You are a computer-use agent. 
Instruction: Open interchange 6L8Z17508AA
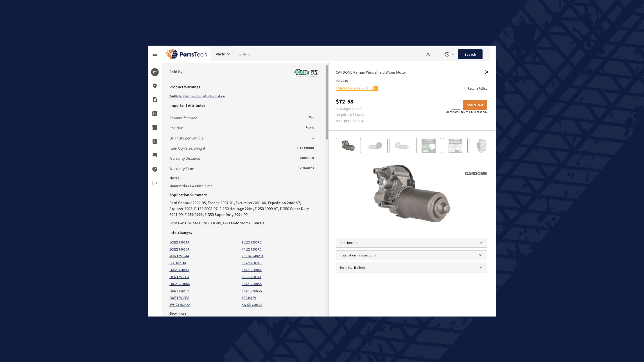tap(179, 256)
